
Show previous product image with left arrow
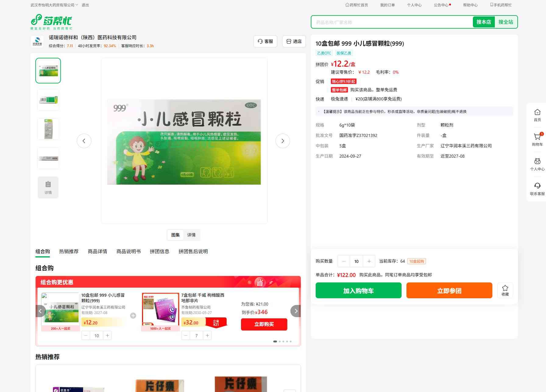coord(84,141)
